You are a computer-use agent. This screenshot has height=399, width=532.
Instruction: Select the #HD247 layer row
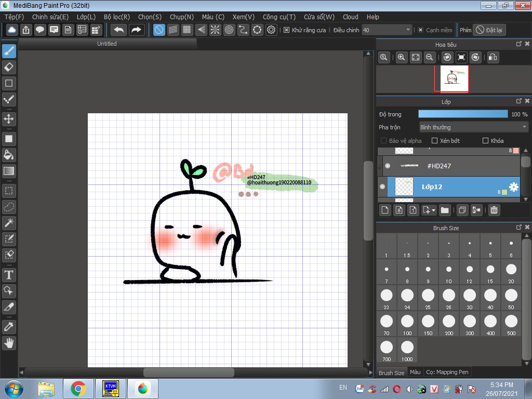[x=451, y=166]
